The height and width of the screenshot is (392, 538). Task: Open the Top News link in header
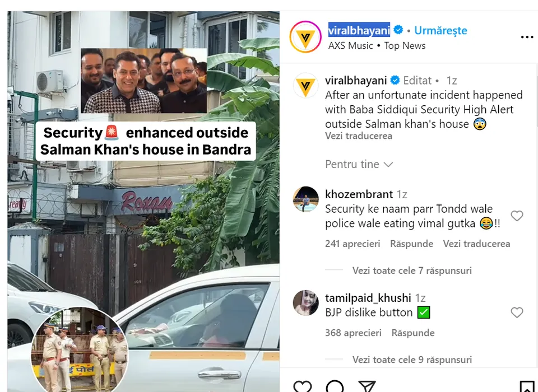click(405, 45)
